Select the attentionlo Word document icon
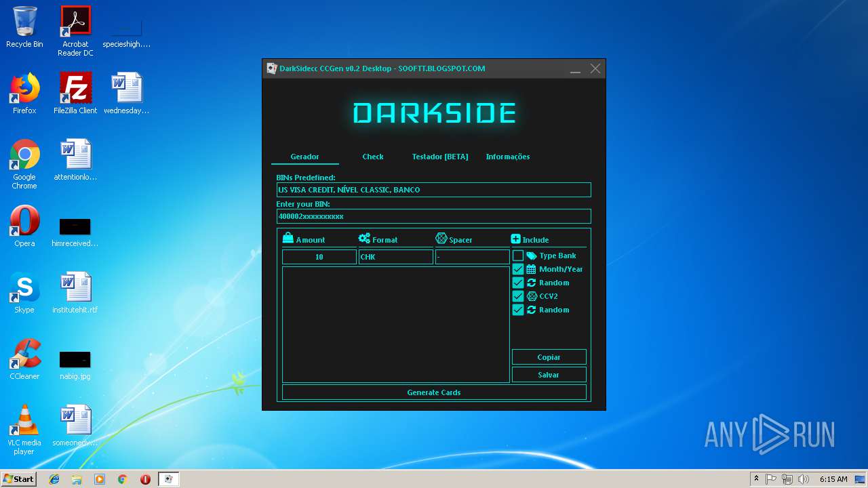The width and height of the screenshot is (868, 488). [x=75, y=160]
